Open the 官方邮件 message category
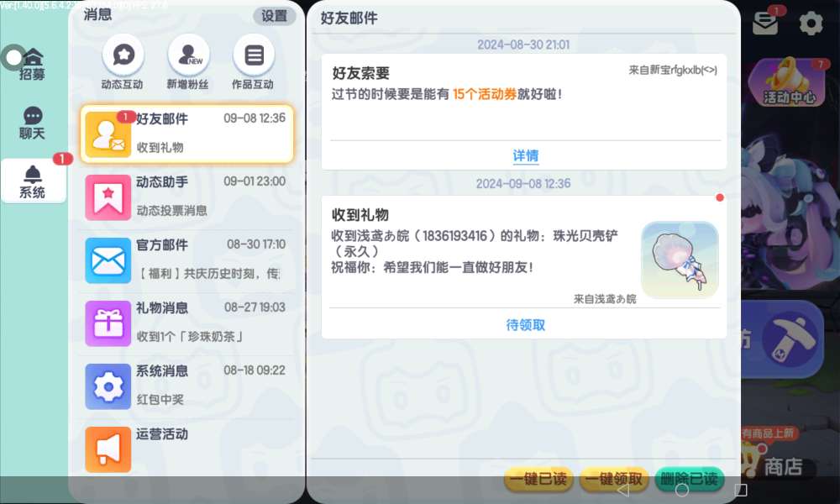 pyautogui.click(x=187, y=260)
